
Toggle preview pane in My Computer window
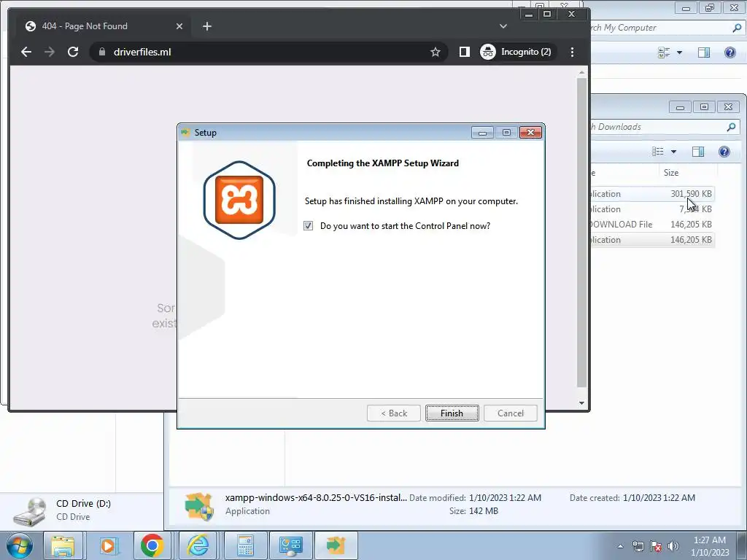click(x=704, y=52)
